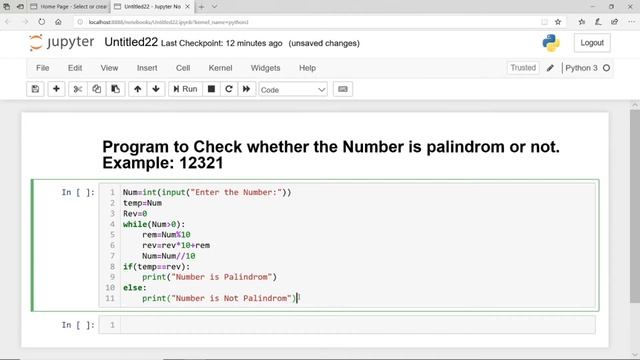Click code line if(temp==rev):
The width and height of the screenshot is (640, 360).
click(x=156, y=267)
